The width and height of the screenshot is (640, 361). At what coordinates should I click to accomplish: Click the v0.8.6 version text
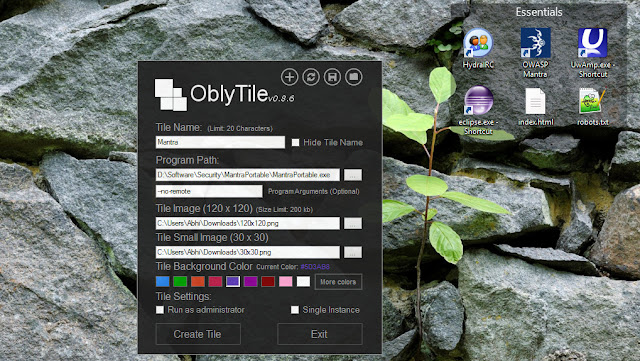tap(281, 99)
